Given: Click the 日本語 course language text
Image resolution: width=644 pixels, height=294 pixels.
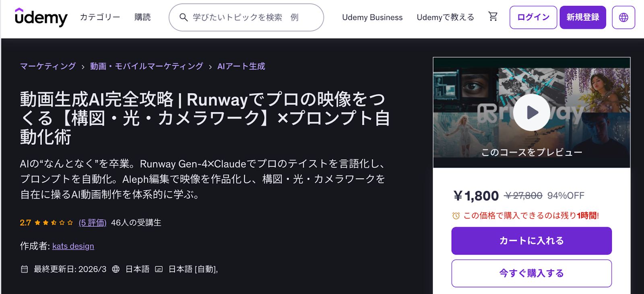Looking at the screenshot, I should [x=137, y=269].
